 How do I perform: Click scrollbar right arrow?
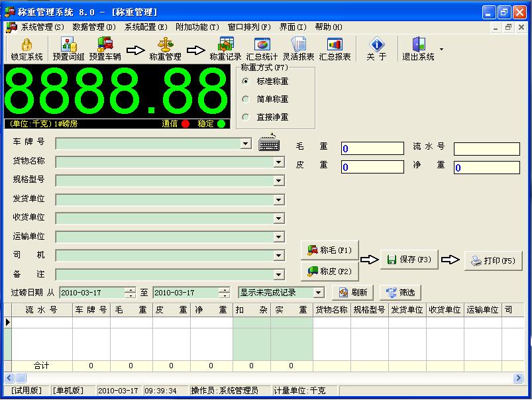coord(518,377)
